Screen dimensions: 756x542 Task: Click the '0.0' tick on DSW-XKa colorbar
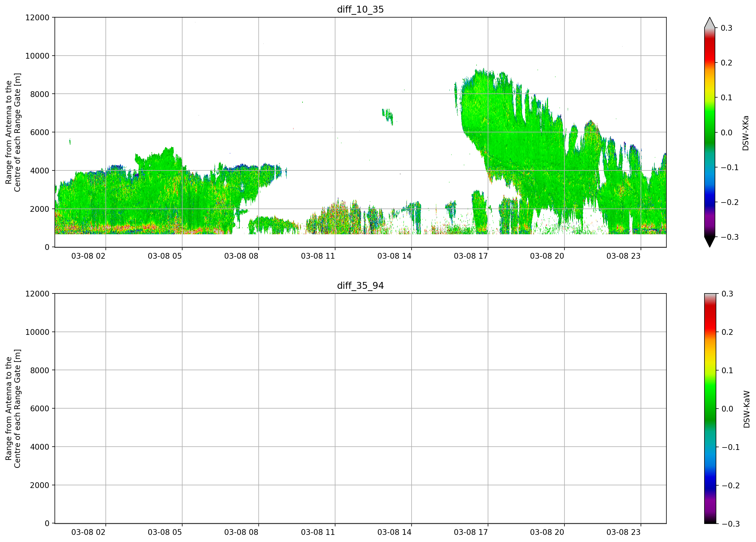727,133
